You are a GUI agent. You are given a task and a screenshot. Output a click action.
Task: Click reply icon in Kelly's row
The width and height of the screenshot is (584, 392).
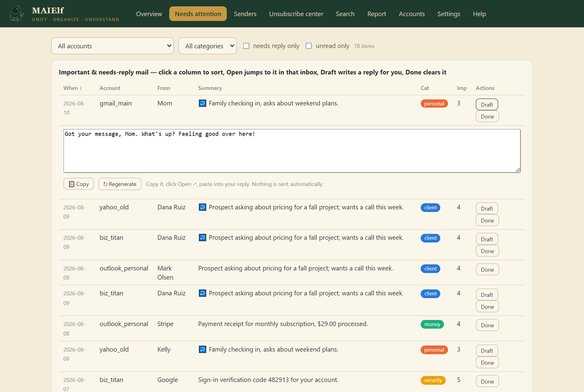coord(202,349)
